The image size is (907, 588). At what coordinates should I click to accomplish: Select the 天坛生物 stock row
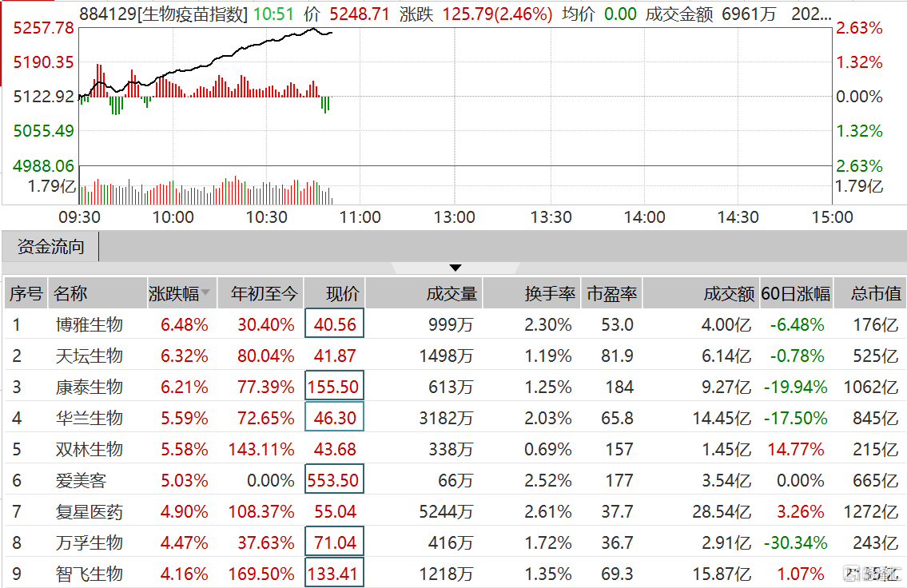click(455, 356)
